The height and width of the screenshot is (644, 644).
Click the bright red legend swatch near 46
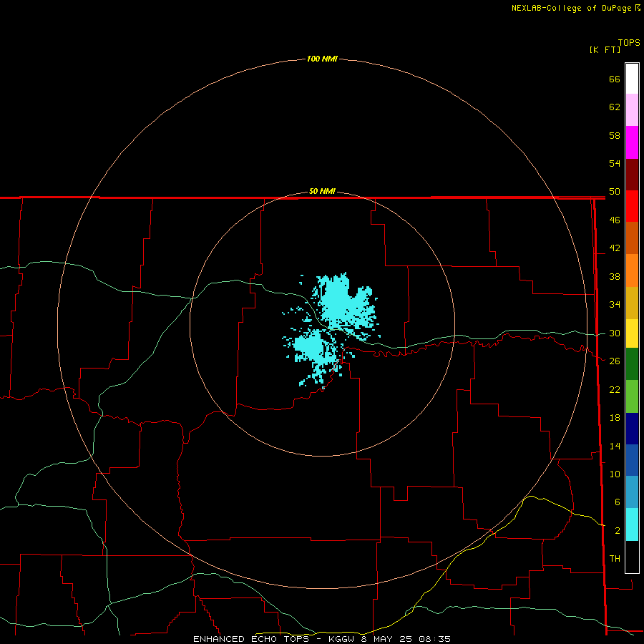pos(632,206)
